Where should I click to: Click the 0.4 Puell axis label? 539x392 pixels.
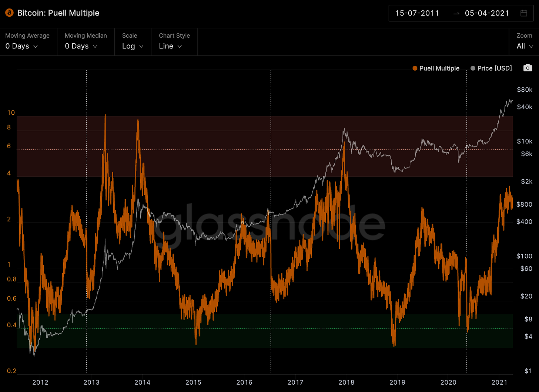pos(12,325)
